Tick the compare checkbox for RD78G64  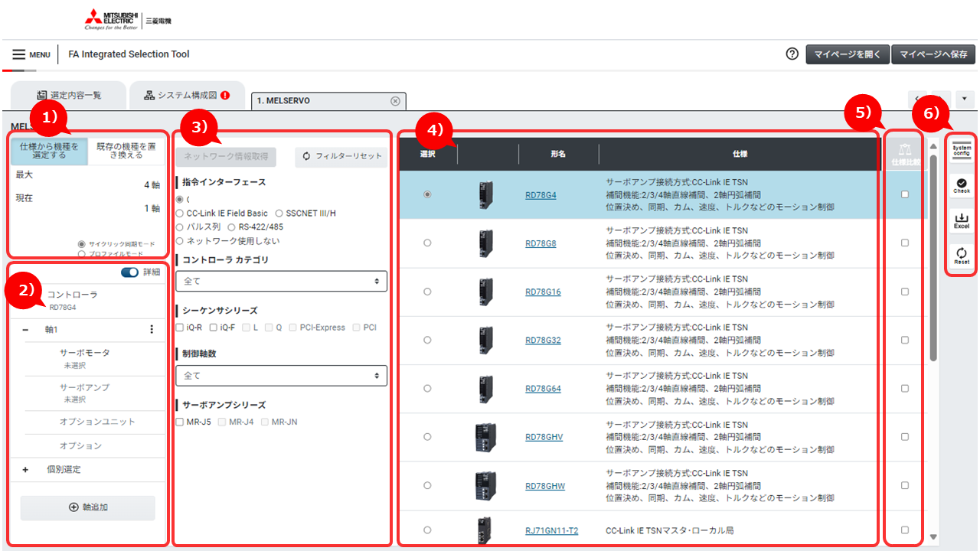(x=905, y=388)
